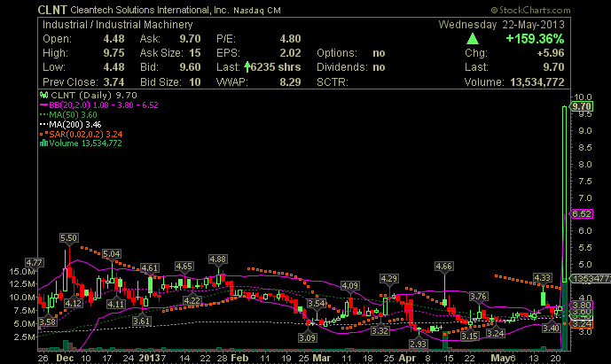Click the 3.61 low price label
The height and width of the screenshot is (364, 611).
coord(141,321)
